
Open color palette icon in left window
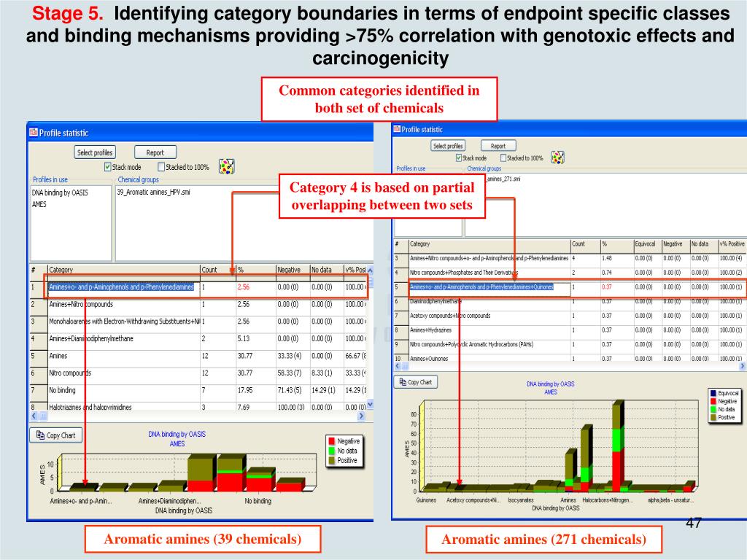tap(226, 166)
